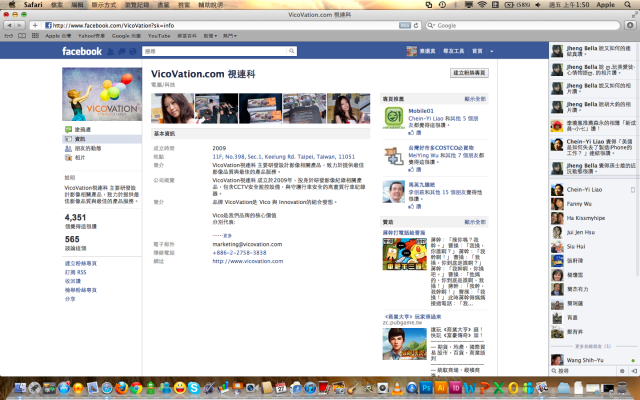Open iTunes from the Dock
Viewport: 640px width, 400px height.
(310, 388)
